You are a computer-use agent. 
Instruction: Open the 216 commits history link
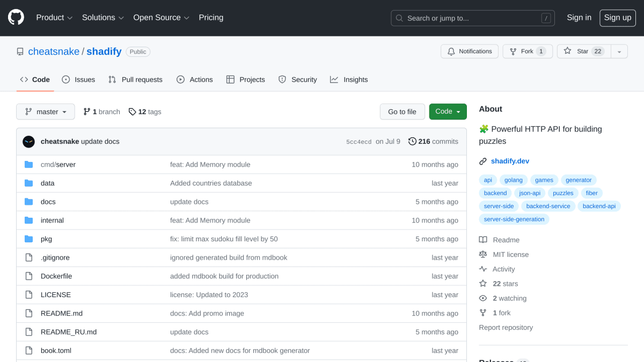[434, 142]
